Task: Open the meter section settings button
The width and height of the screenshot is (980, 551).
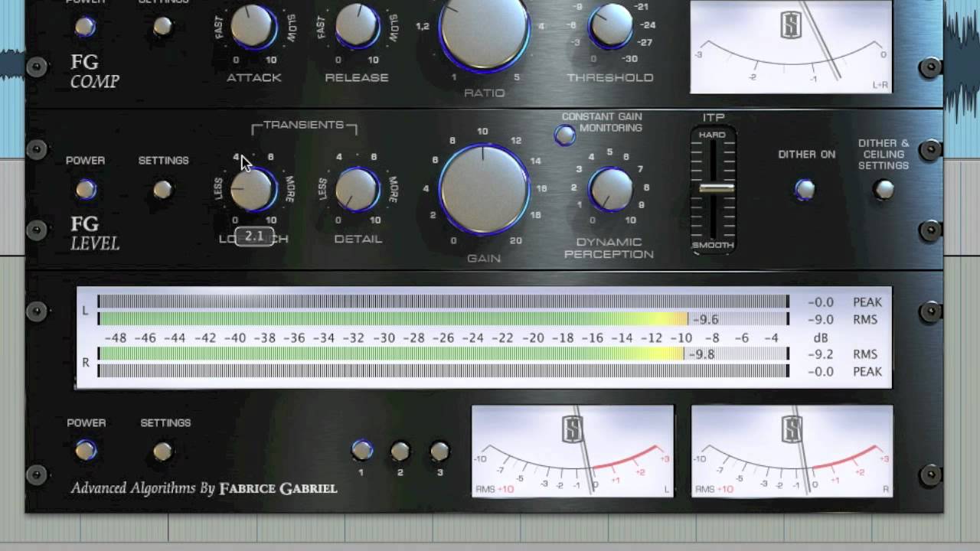Action: [x=162, y=452]
